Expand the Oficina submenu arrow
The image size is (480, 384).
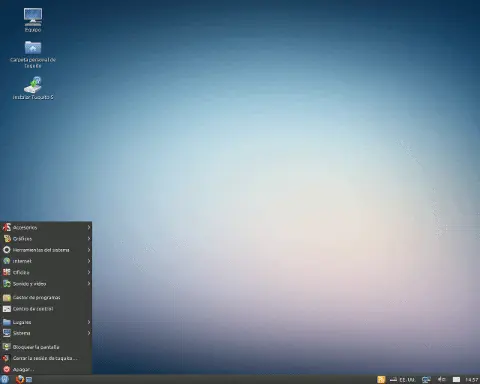tap(89, 272)
